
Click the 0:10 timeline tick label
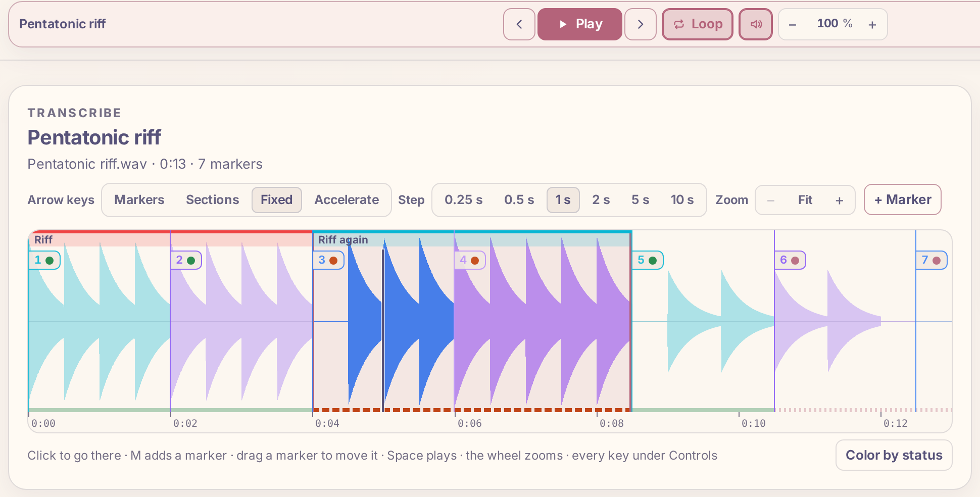753,423
